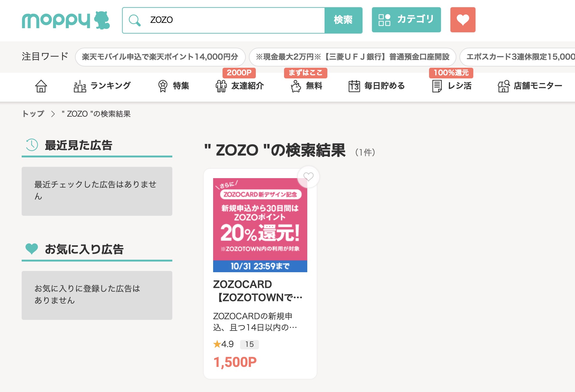This screenshot has width=575, height=392.
Task: Click the 友達紹介 people icon
Action: pyautogui.click(x=221, y=86)
